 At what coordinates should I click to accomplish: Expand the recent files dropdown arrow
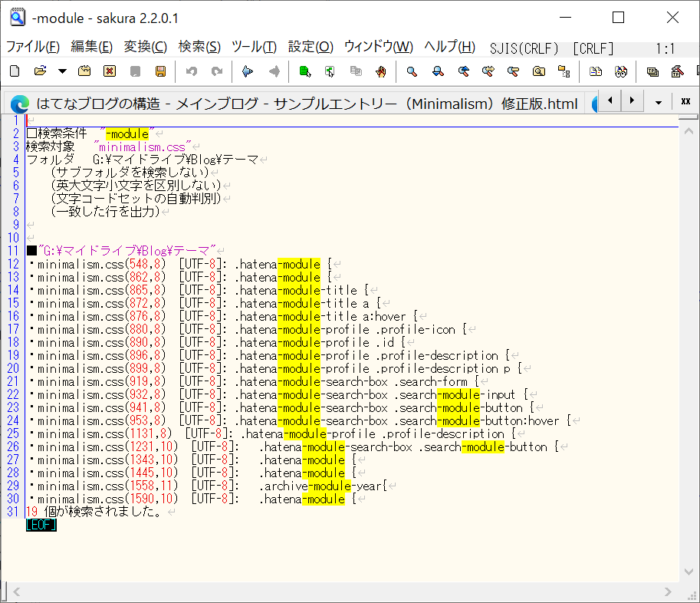pyautogui.click(x=63, y=71)
